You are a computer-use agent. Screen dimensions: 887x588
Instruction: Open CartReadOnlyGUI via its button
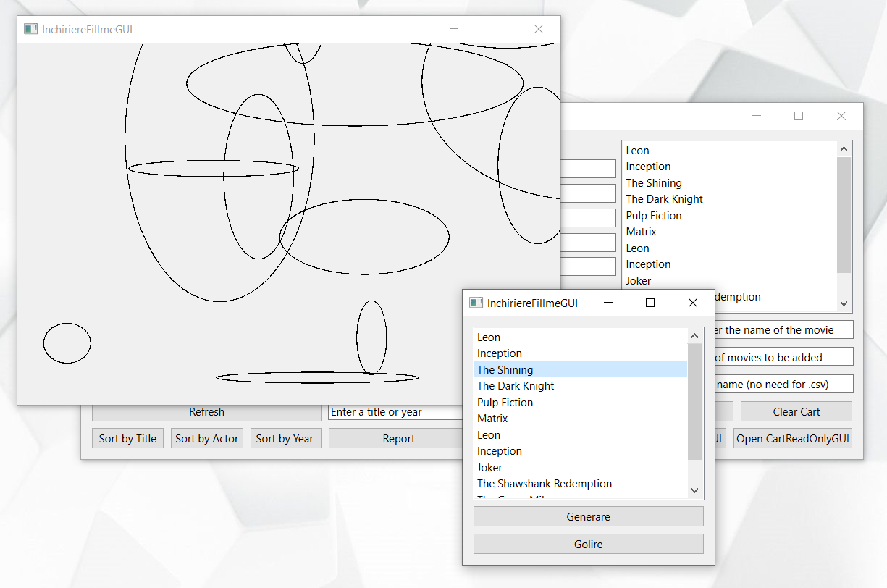click(793, 439)
